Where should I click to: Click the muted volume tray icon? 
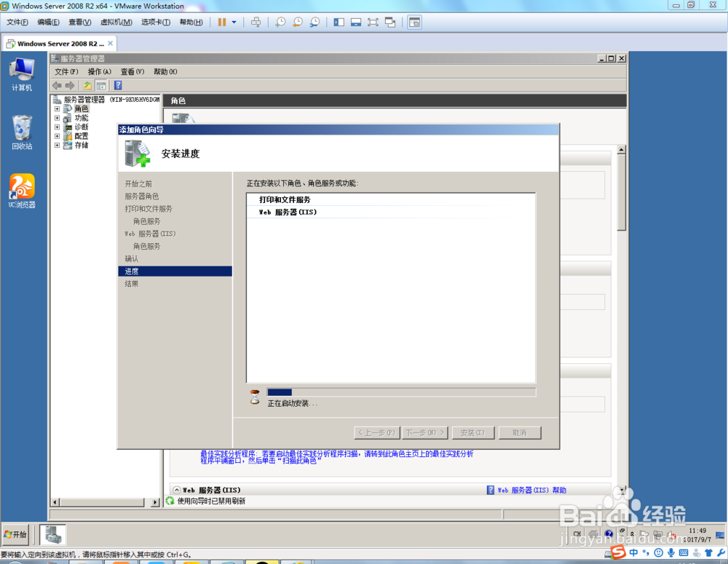click(x=671, y=534)
